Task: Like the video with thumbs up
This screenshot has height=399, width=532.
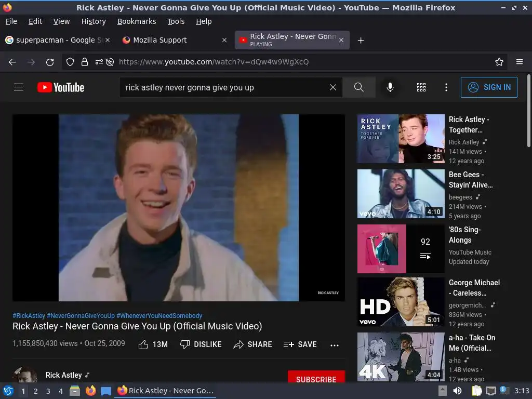Action: coord(153,344)
